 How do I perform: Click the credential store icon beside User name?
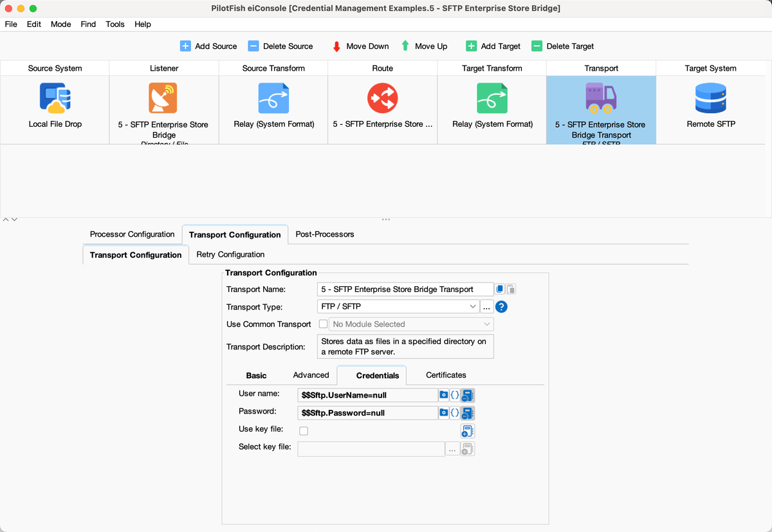point(468,396)
